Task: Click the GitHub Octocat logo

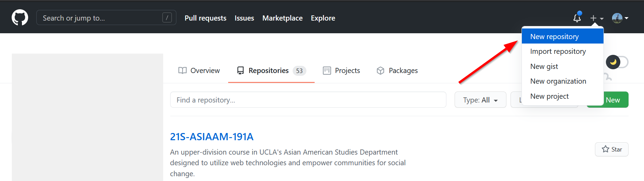Action: tap(20, 17)
